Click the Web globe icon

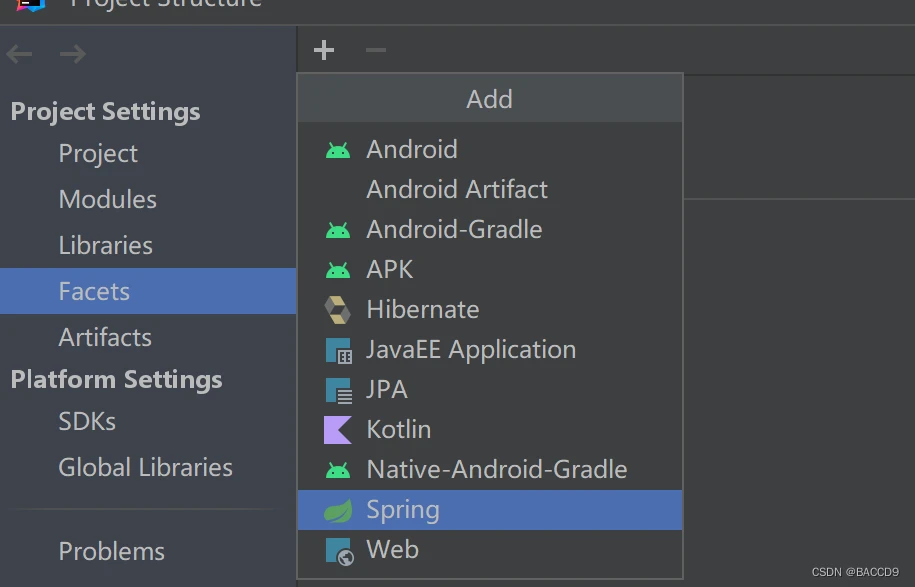[340, 551]
